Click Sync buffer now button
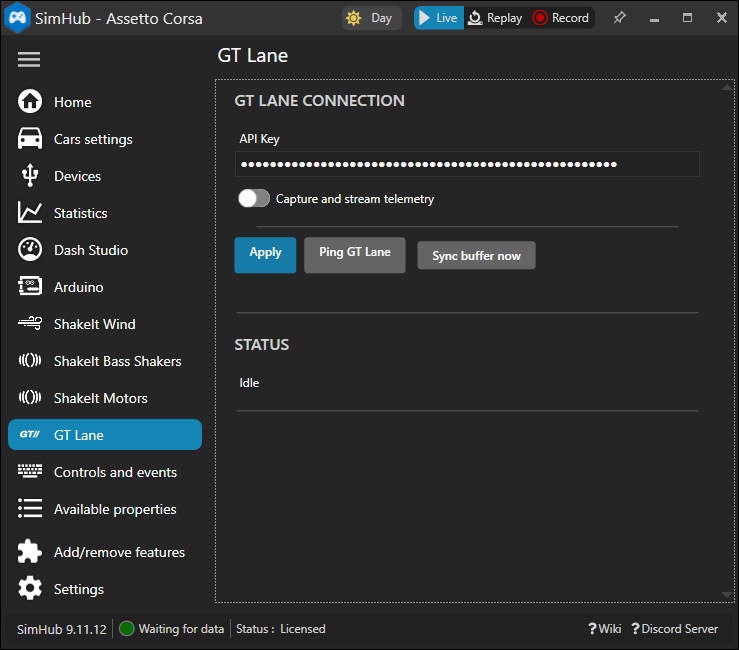The image size is (739, 650). [476, 255]
